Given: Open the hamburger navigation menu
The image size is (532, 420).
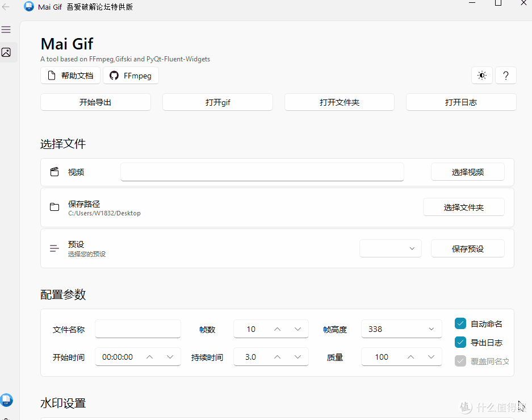Looking at the screenshot, I should click(x=6, y=30).
